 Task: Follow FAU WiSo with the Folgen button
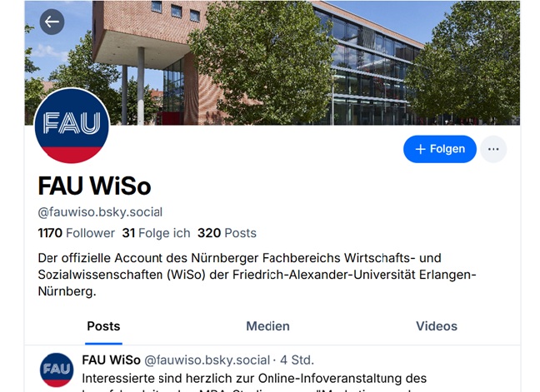pyautogui.click(x=440, y=149)
